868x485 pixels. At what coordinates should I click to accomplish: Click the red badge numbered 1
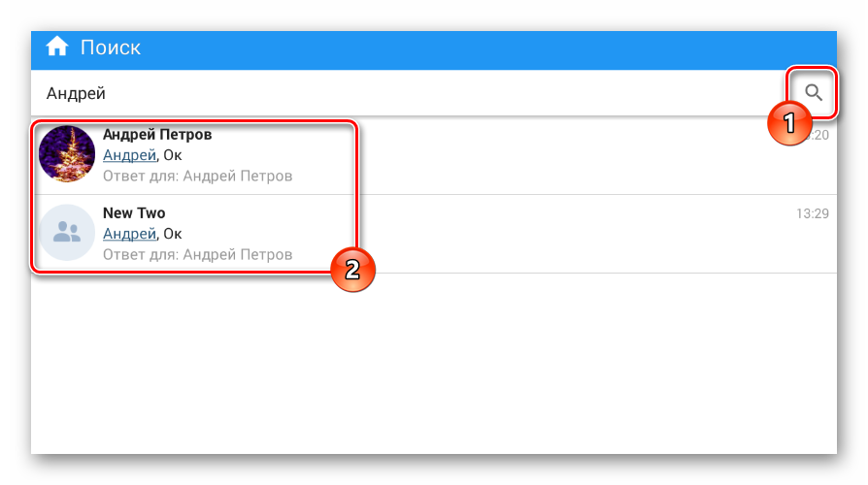(x=789, y=123)
